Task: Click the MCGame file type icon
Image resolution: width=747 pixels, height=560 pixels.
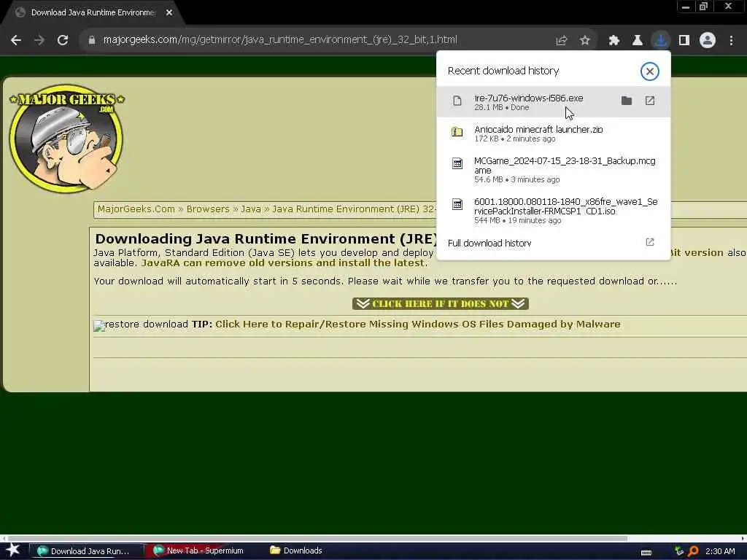Action: (x=457, y=163)
